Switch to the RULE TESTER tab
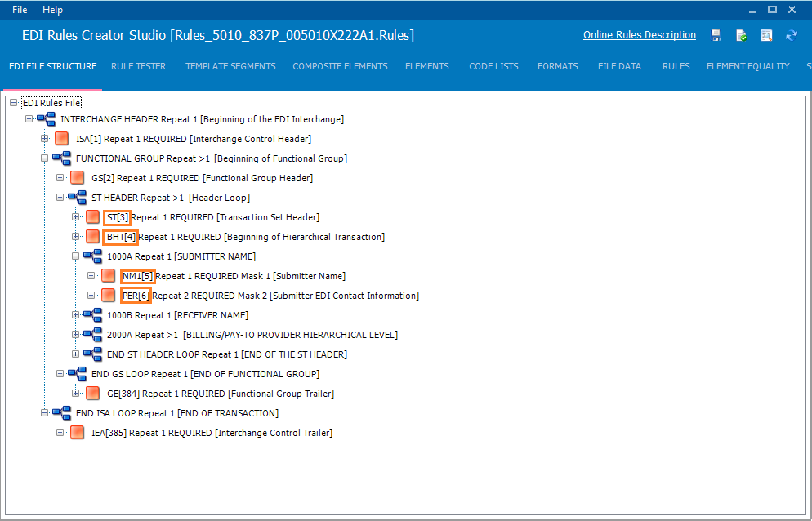The width and height of the screenshot is (812, 521). tap(138, 66)
